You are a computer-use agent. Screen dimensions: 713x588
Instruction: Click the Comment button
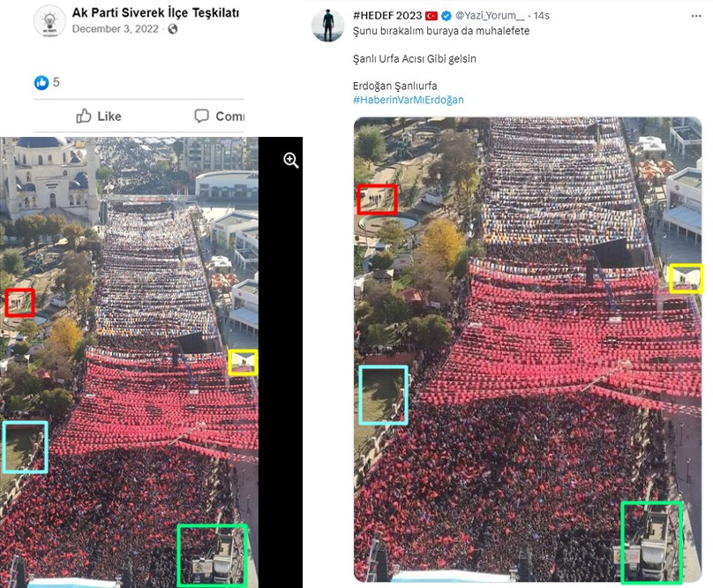pyautogui.click(x=219, y=116)
